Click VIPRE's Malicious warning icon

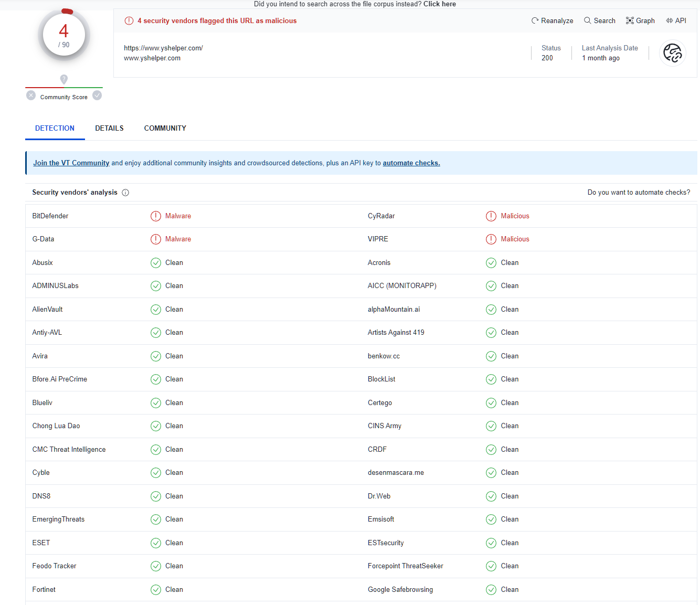tap(491, 239)
